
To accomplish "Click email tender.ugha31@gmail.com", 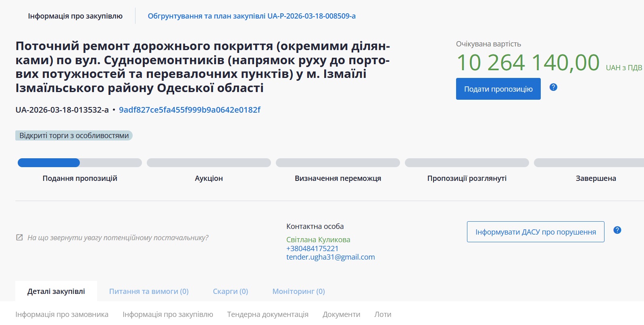I will point(330,257).
